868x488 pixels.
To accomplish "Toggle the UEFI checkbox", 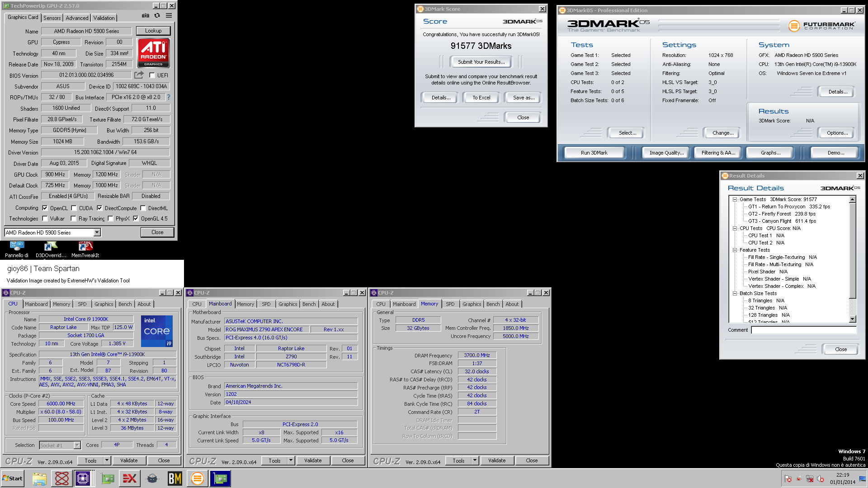I will [152, 75].
